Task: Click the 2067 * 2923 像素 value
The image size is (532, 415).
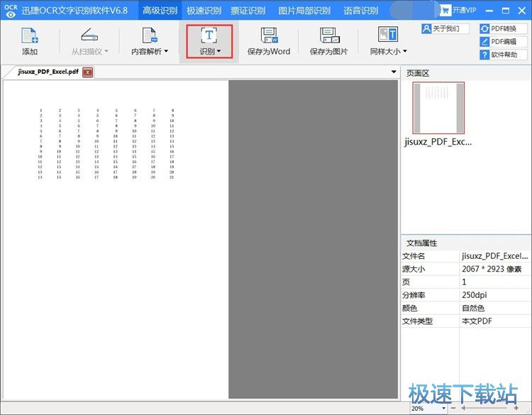Action: [x=492, y=269]
